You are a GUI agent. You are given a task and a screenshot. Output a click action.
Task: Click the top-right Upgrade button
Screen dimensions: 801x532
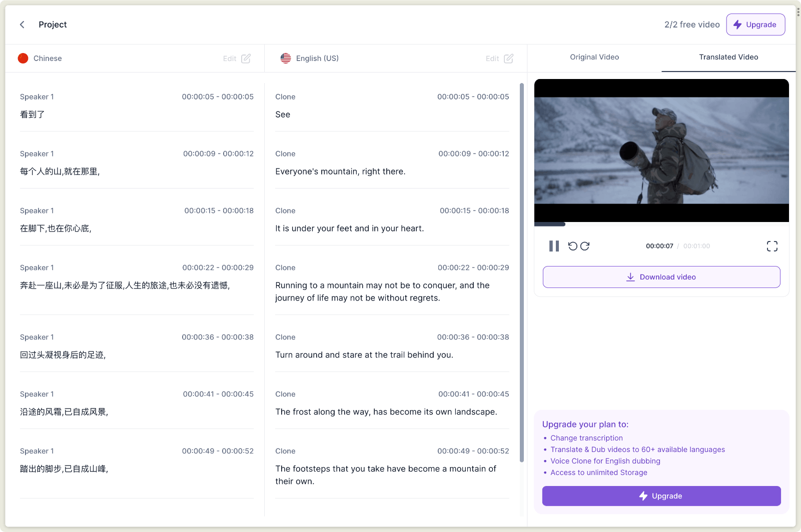click(x=755, y=24)
